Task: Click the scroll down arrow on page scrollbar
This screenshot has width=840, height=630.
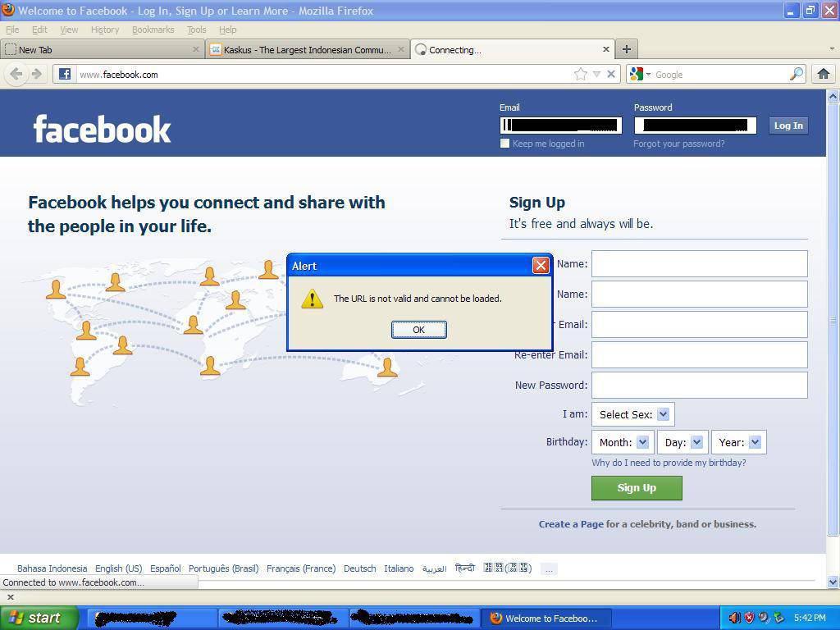Action: pos(833,582)
